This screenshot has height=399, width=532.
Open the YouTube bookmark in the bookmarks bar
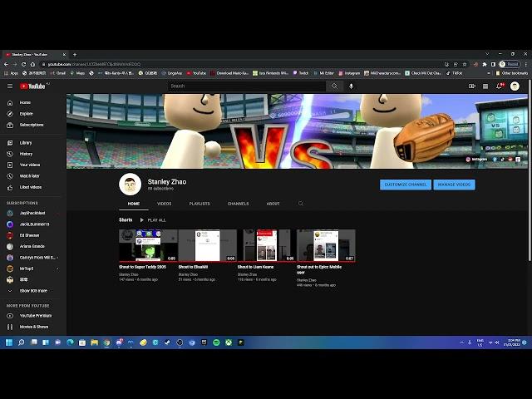[196, 73]
